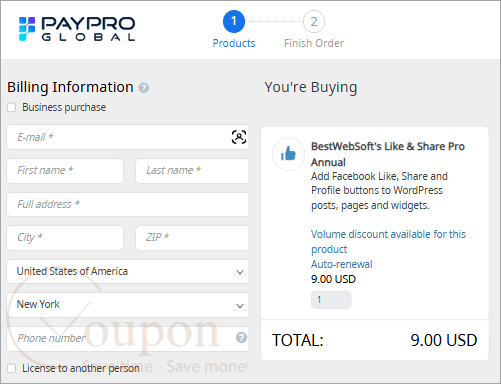Click the You're Buying heading

click(x=311, y=87)
